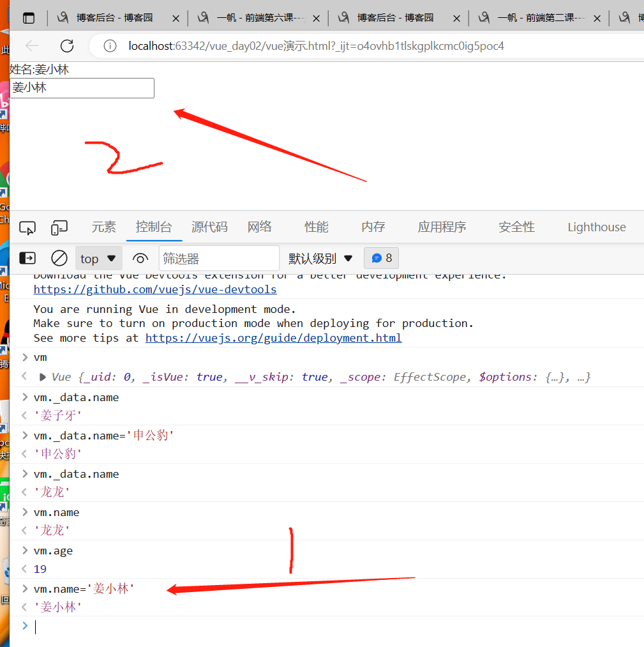Close the first 博客后台 browser tab

(x=176, y=19)
